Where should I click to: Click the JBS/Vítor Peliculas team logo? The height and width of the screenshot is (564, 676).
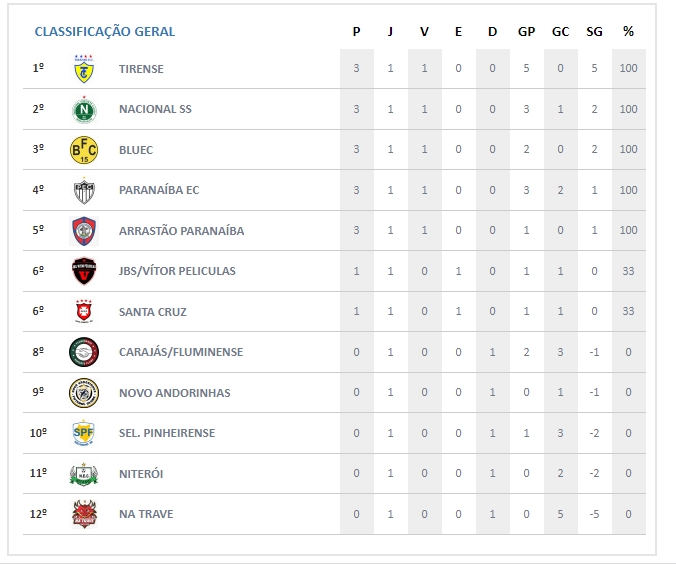pyautogui.click(x=84, y=271)
